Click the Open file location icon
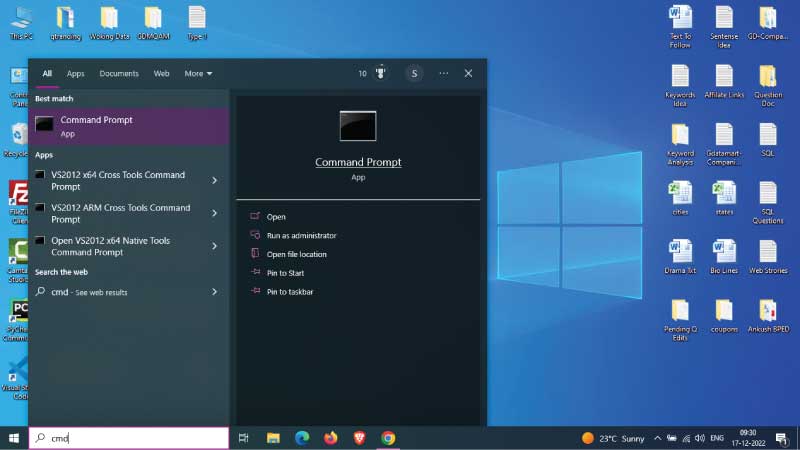Image resolution: width=800 pixels, height=450 pixels. [x=255, y=254]
